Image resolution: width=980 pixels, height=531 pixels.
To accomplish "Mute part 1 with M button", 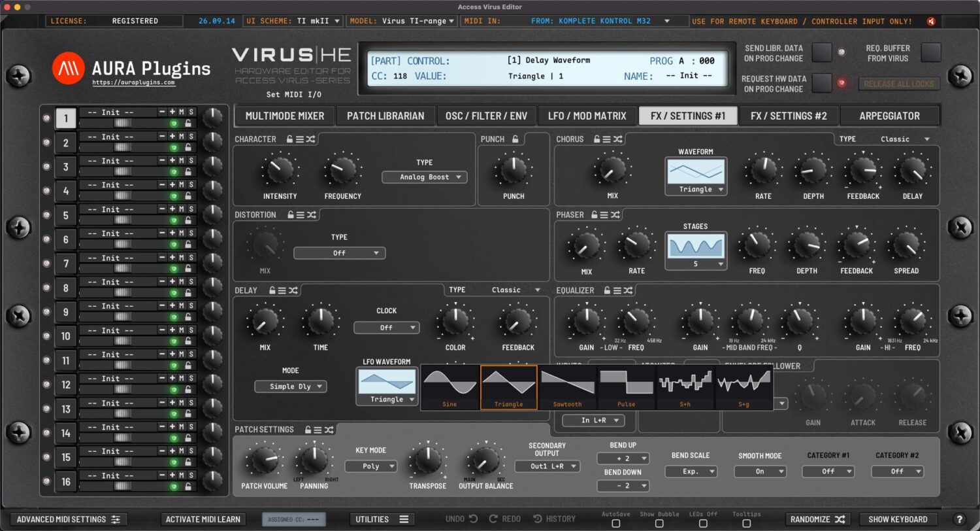I will (182, 112).
